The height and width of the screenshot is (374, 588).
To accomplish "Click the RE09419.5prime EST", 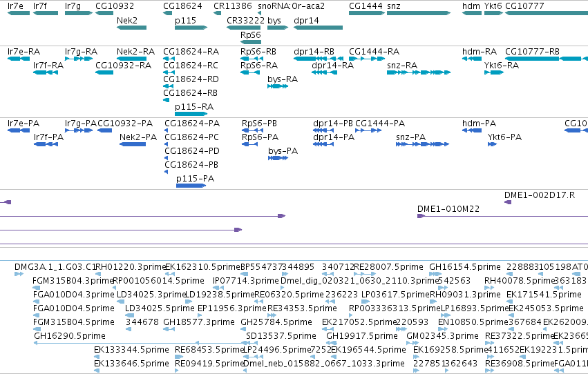I will tap(178, 371).
